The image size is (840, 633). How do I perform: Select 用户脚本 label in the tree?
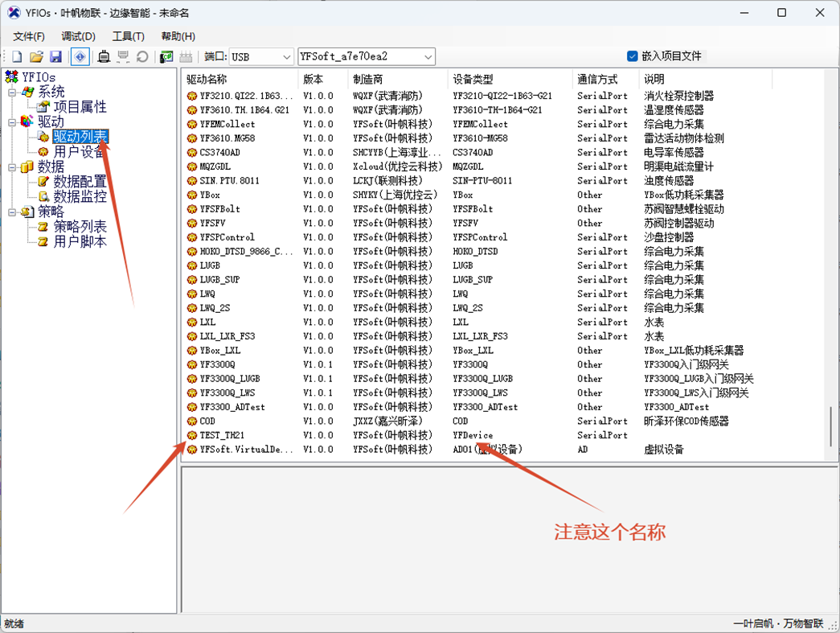pyautogui.click(x=80, y=242)
